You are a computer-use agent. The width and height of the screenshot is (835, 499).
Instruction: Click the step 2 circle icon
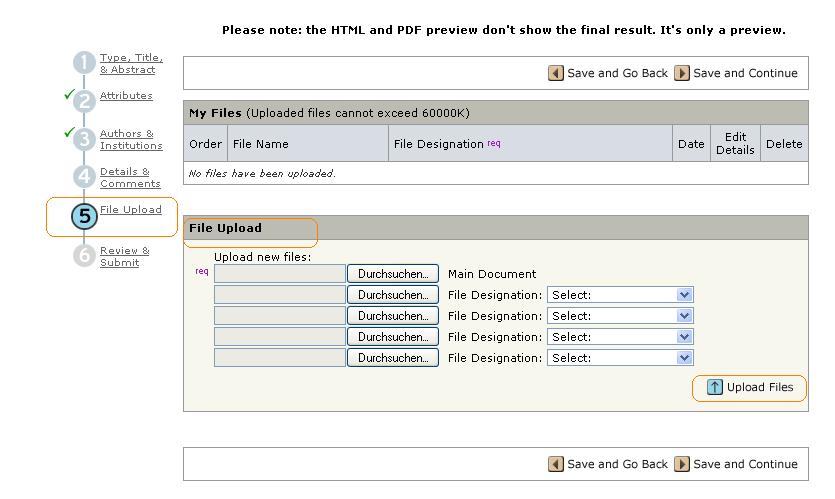click(84, 101)
